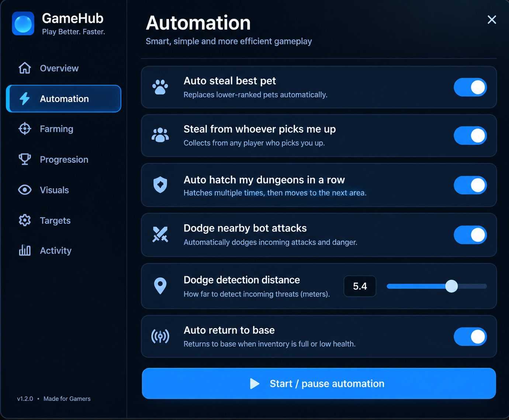Click the people group icon for Steal from whoever
509x420 pixels.
click(x=160, y=135)
